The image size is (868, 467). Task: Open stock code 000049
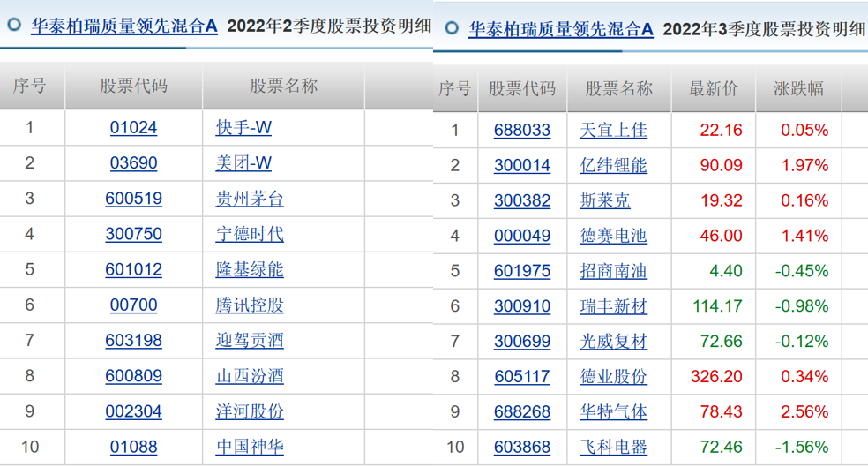pos(522,236)
